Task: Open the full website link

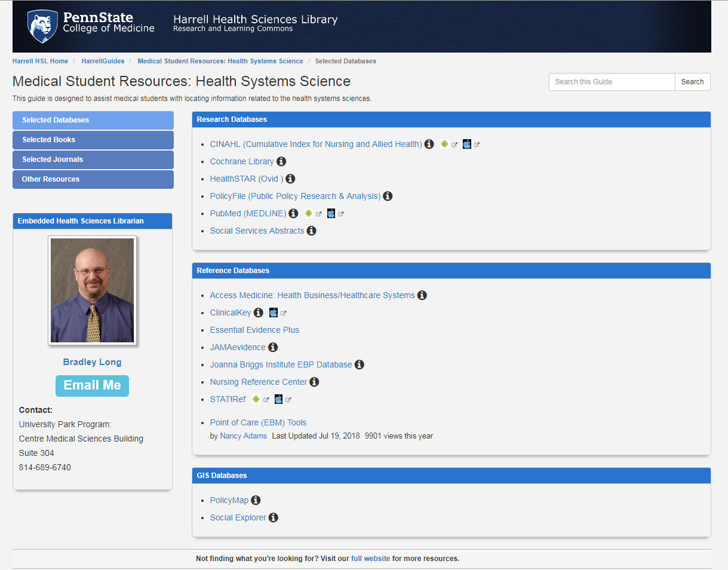Action: click(x=370, y=558)
